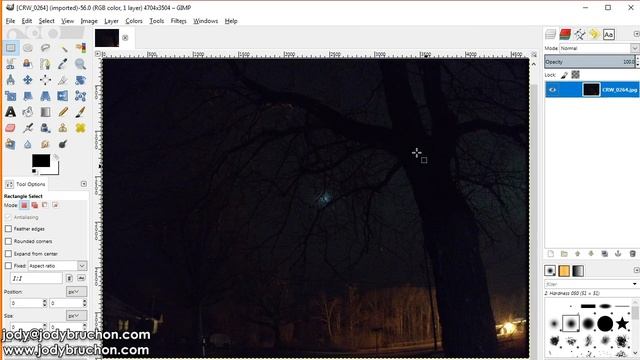
Task: Enable Rounded corners checkbox
Action: (8, 241)
